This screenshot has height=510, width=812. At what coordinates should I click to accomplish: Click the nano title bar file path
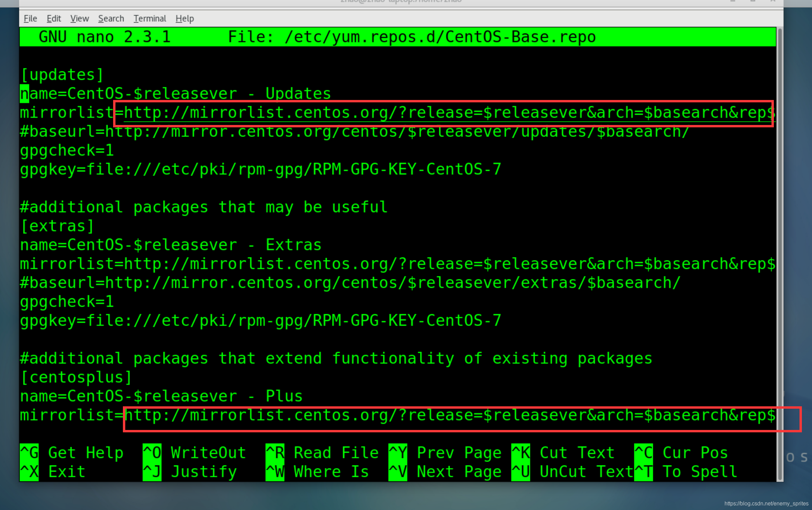pos(440,37)
